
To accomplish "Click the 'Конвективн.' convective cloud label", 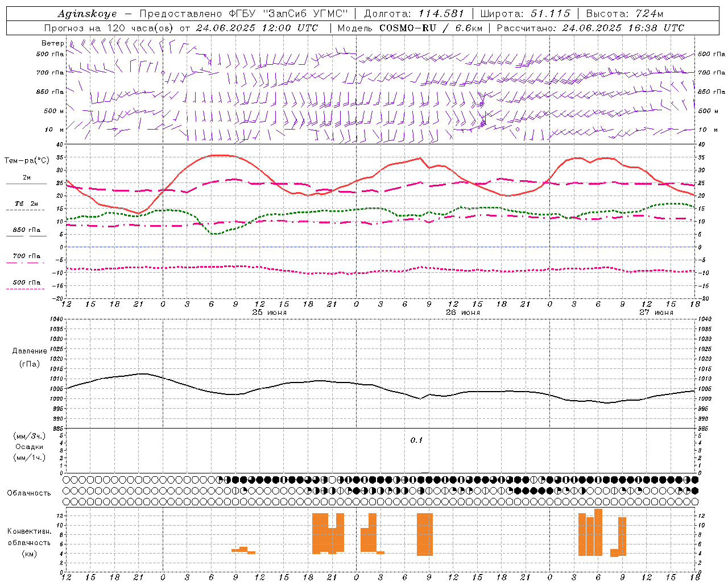I will tap(30, 531).
